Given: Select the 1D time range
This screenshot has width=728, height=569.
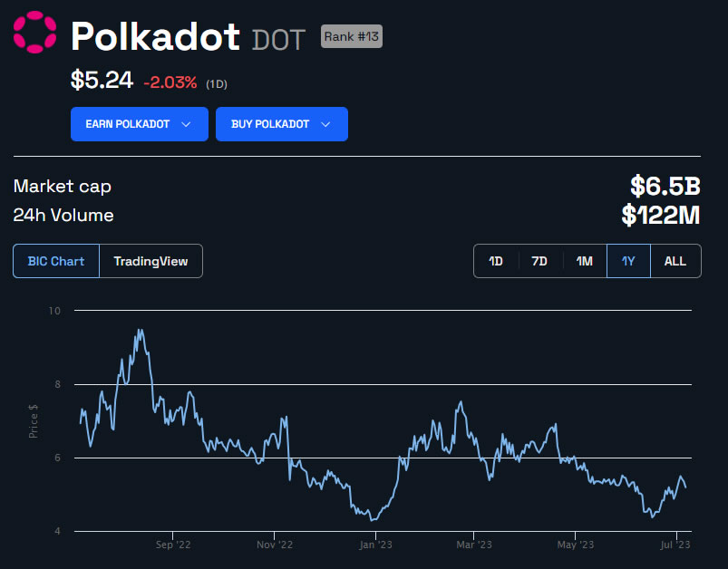Looking at the screenshot, I should tap(496, 261).
